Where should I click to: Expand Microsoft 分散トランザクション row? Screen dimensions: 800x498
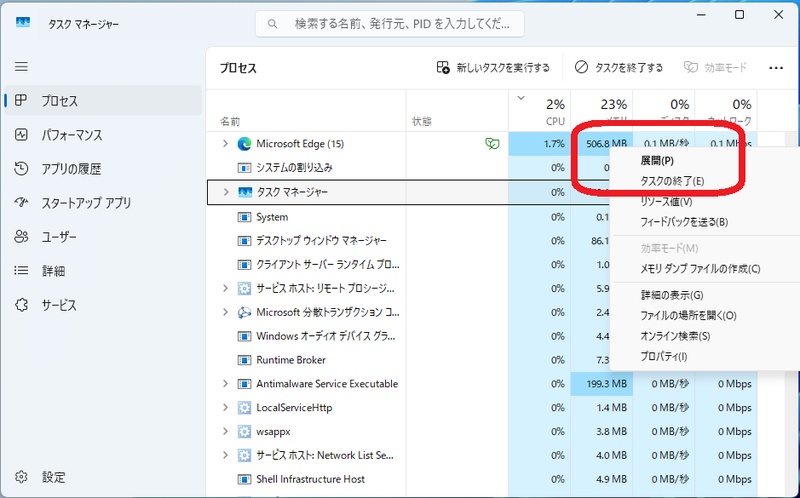[225, 312]
